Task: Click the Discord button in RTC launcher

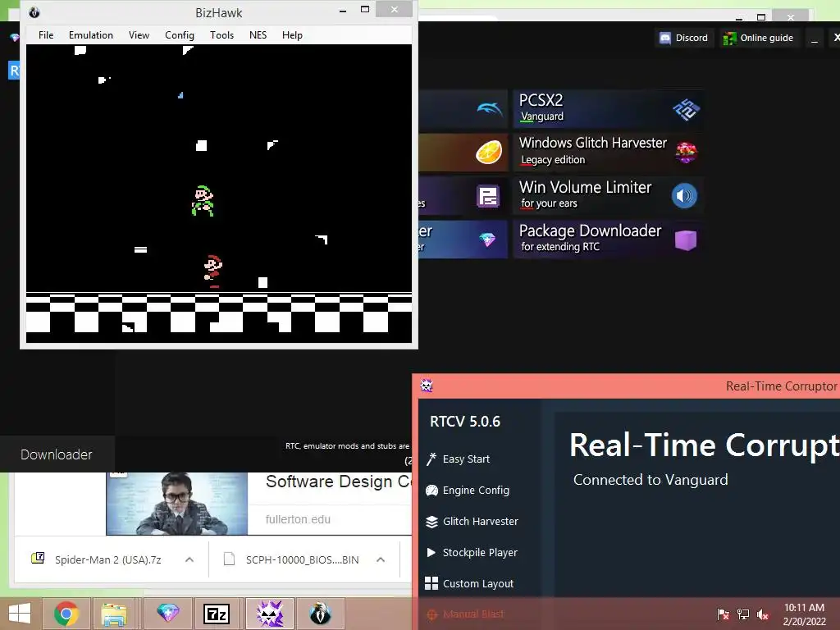Action: click(684, 38)
